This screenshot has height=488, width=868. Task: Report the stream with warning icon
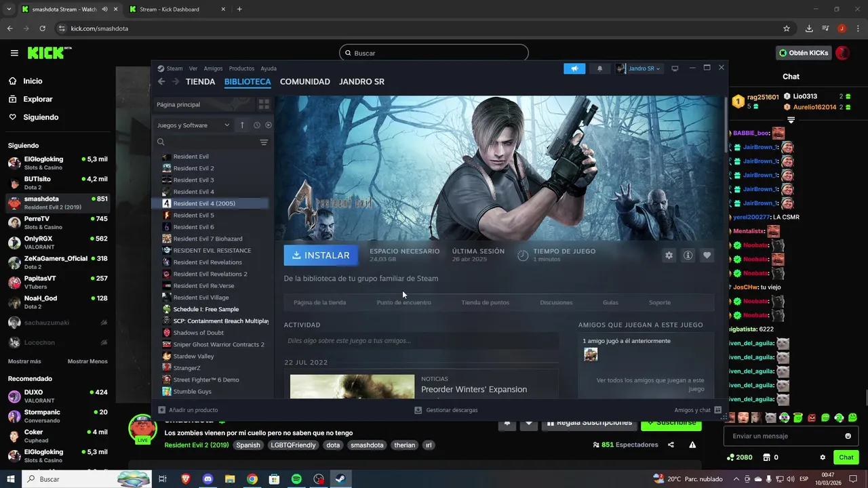click(x=692, y=445)
